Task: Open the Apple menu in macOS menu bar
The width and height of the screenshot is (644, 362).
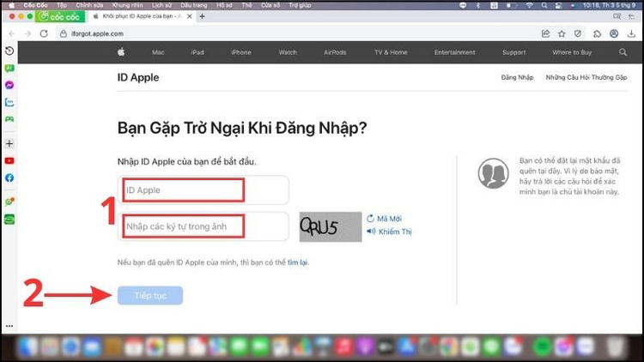Action: tap(11, 5)
